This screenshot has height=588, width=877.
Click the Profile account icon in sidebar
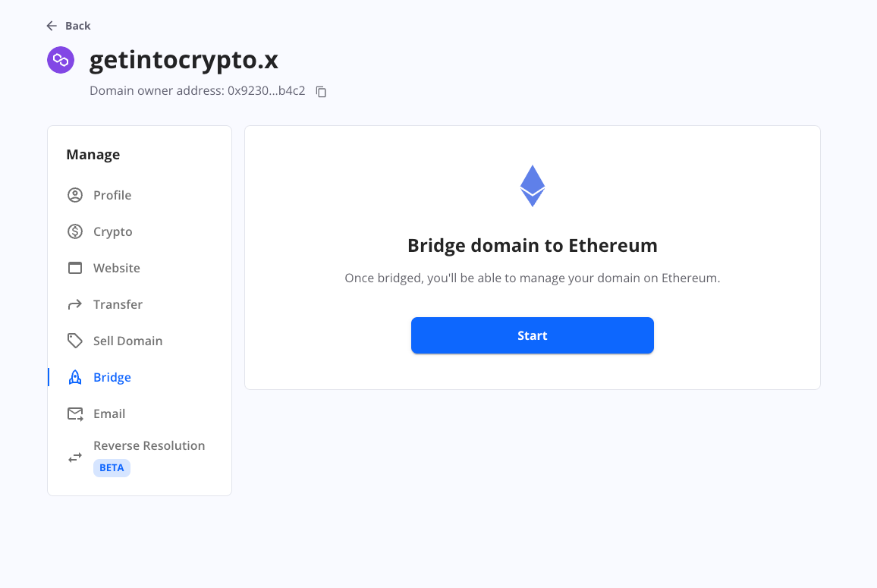coord(74,195)
